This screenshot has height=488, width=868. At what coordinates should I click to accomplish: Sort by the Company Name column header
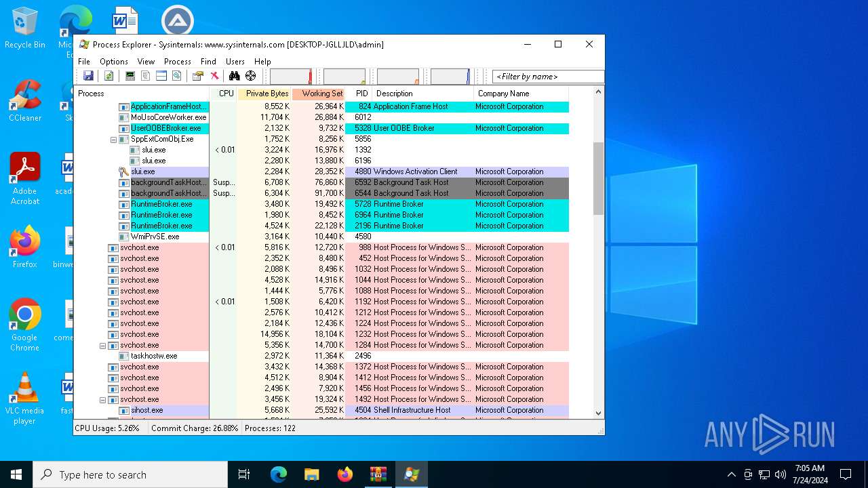click(x=521, y=94)
